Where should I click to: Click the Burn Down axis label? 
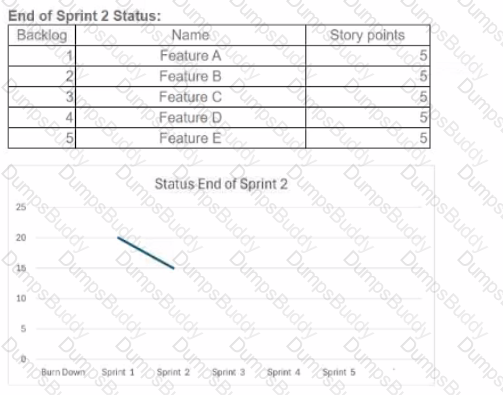[63, 372]
